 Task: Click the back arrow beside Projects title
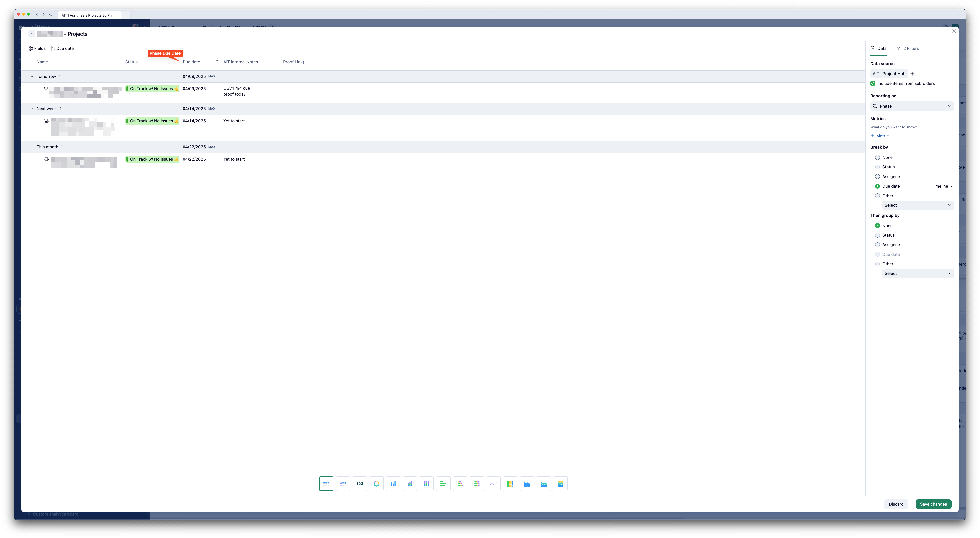(x=32, y=34)
